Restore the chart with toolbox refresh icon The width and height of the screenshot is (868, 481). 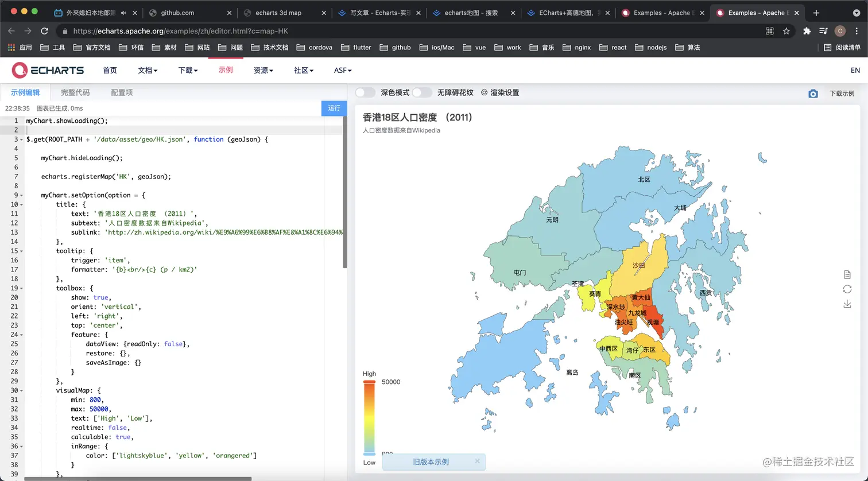point(847,289)
